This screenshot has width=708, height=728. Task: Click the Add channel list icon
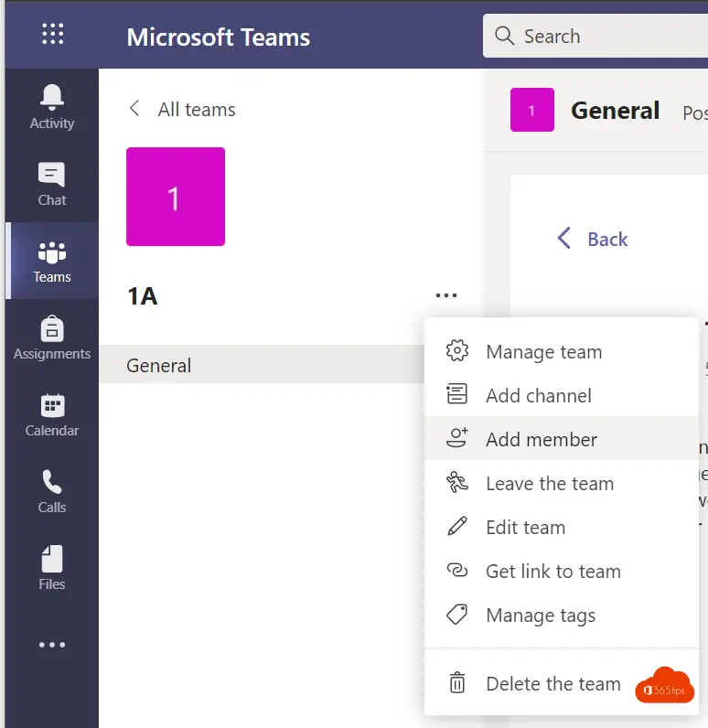tap(456, 393)
